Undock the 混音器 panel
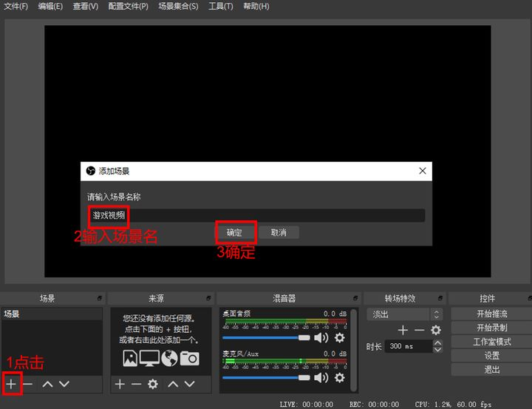Viewport: 532px width, 409px height. point(355,298)
